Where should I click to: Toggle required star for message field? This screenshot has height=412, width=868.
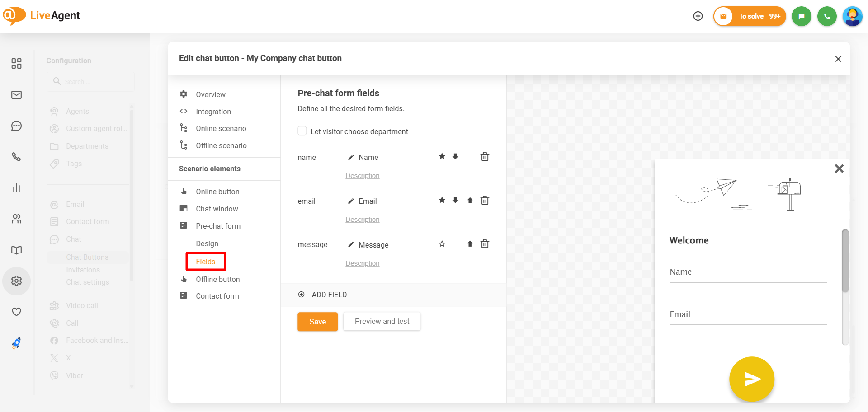(x=442, y=244)
